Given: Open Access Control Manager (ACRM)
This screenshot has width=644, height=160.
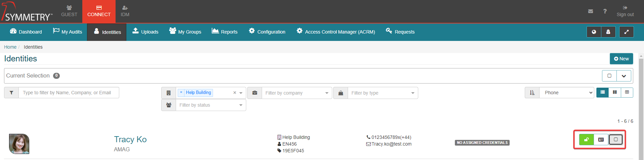Looking at the screenshot, I should coord(336,32).
